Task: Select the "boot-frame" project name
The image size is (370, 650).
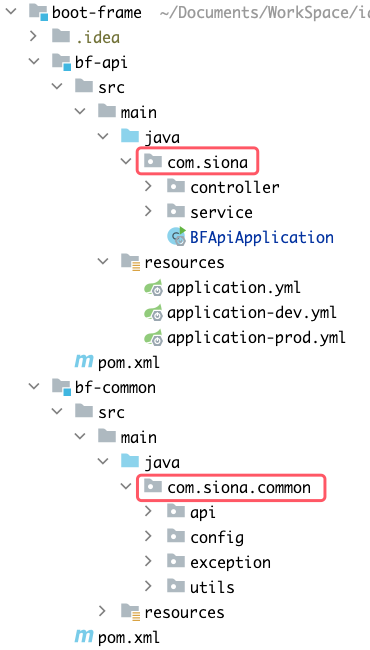Action: coord(97,12)
